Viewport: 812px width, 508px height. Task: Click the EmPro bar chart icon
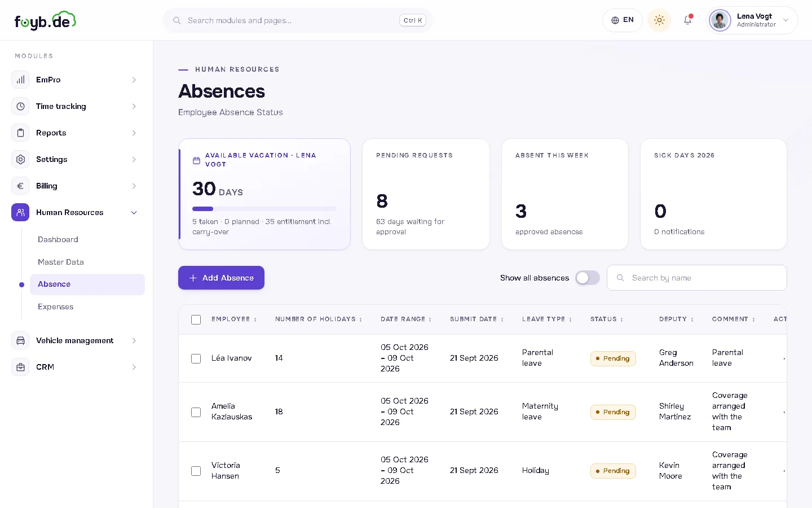20,80
